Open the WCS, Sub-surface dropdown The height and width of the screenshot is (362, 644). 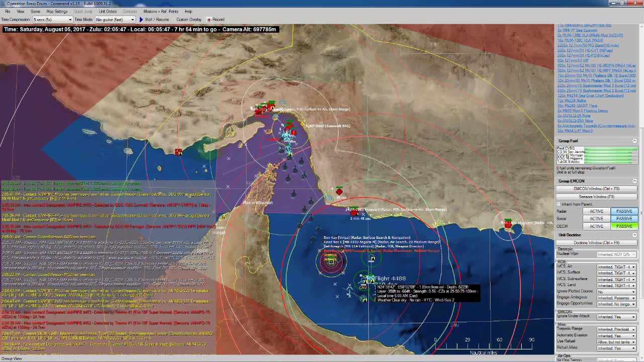click(616, 280)
